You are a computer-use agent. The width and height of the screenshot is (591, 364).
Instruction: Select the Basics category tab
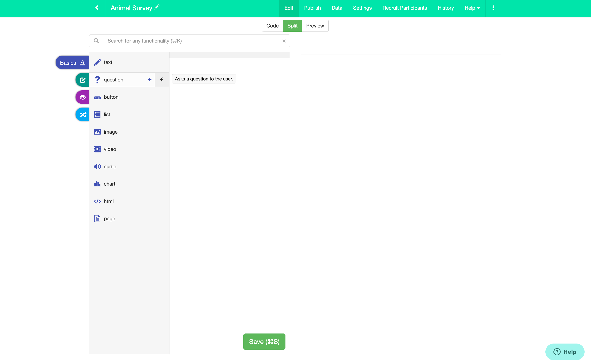[73, 63]
